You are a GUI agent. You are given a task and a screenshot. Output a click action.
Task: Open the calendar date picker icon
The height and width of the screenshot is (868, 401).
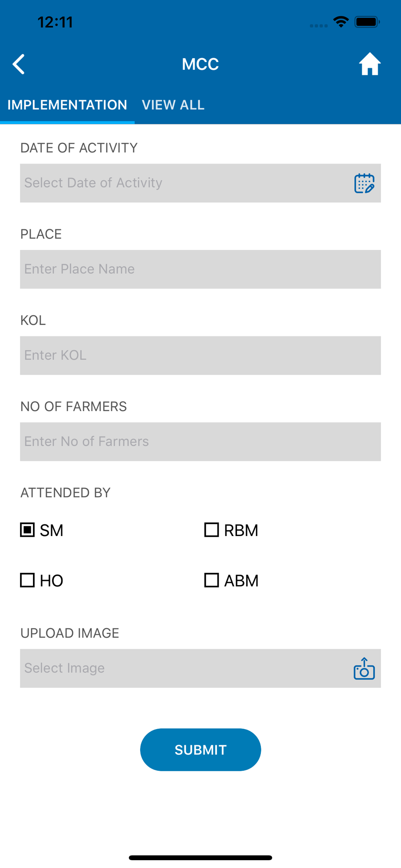pyautogui.click(x=364, y=183)
